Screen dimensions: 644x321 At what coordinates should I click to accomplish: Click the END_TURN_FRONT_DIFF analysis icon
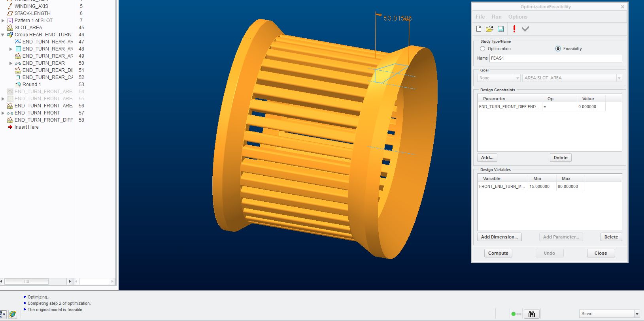pos(10,120)
